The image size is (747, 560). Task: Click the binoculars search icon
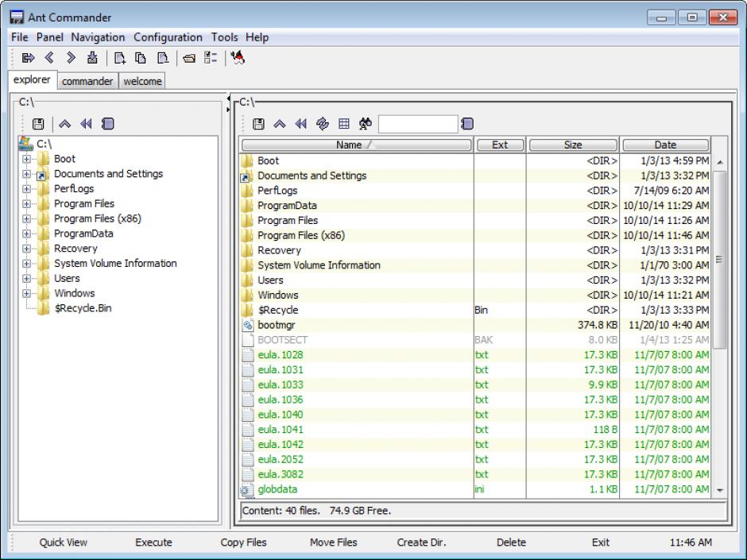coord(365,124)
